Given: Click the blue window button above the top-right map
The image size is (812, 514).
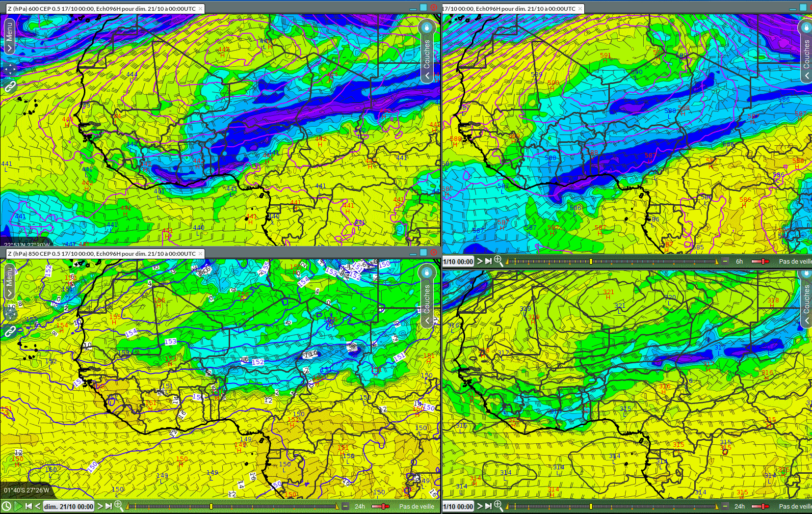Looking at the screenshot, I should (803, 7).
